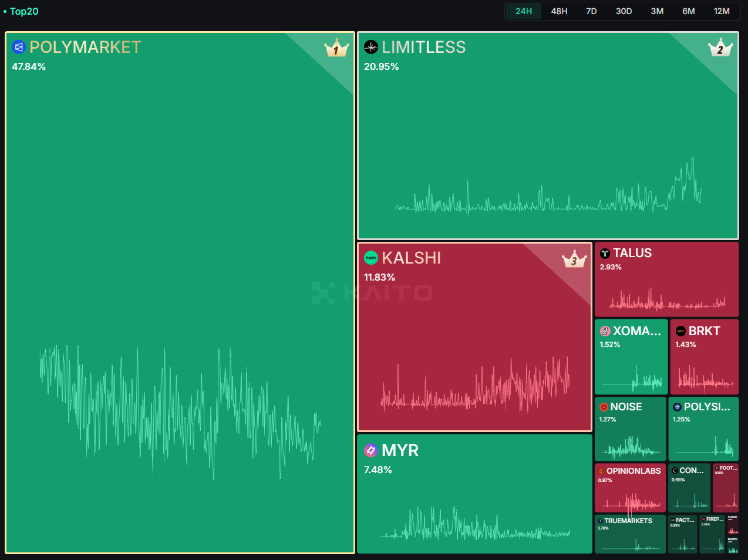
Task: Click the Top20 heading label
Action: 24,11
